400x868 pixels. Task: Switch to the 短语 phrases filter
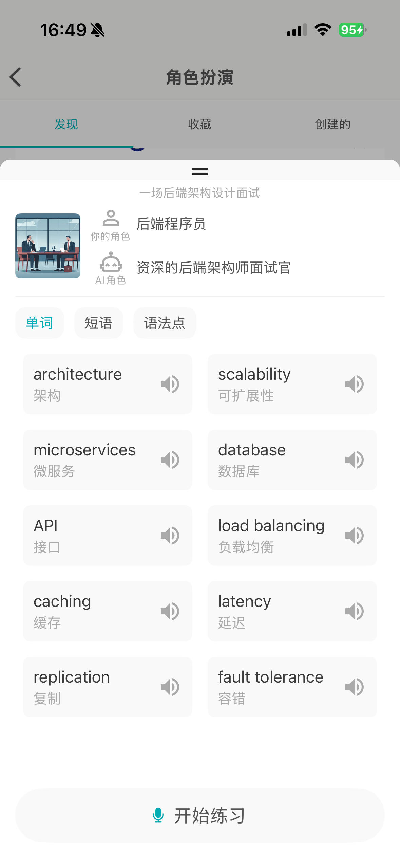[x=98, y=323]
